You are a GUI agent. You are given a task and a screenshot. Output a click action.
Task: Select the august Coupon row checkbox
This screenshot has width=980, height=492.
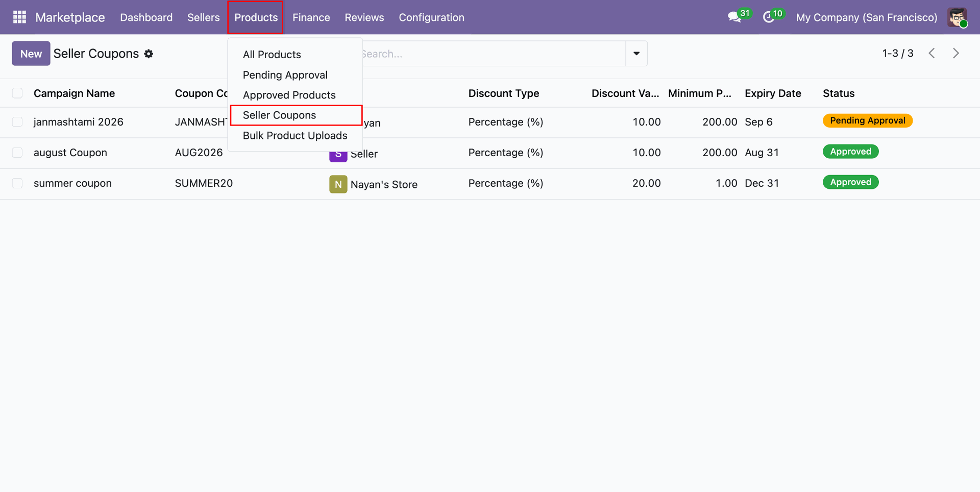point(17,153)
